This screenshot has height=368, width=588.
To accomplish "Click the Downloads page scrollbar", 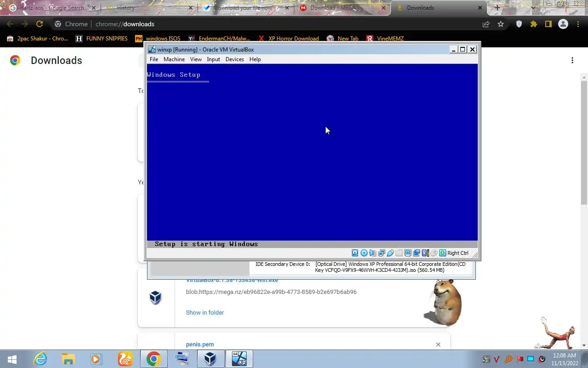I will 584,143.
